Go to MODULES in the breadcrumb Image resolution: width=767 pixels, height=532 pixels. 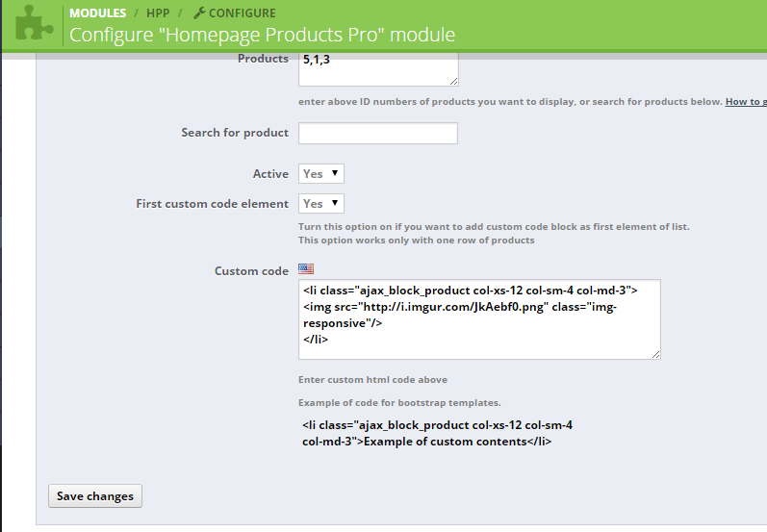tap(97, 13)
